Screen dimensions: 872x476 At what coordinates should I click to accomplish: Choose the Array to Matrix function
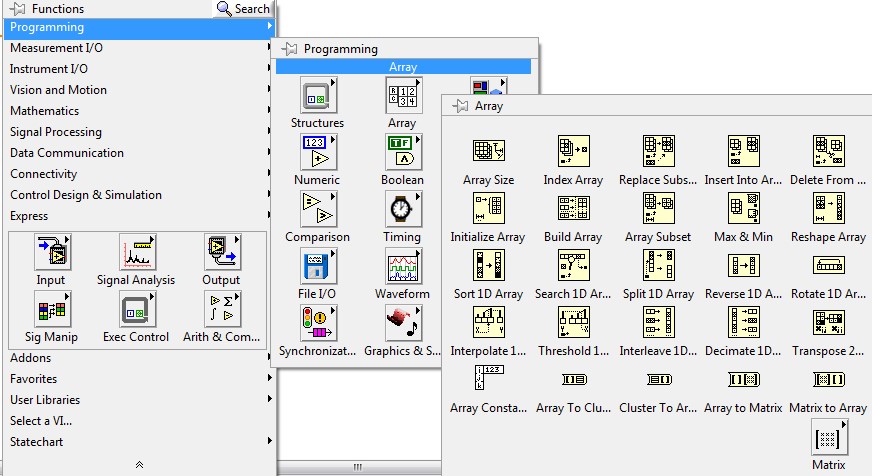click(744, 379)
